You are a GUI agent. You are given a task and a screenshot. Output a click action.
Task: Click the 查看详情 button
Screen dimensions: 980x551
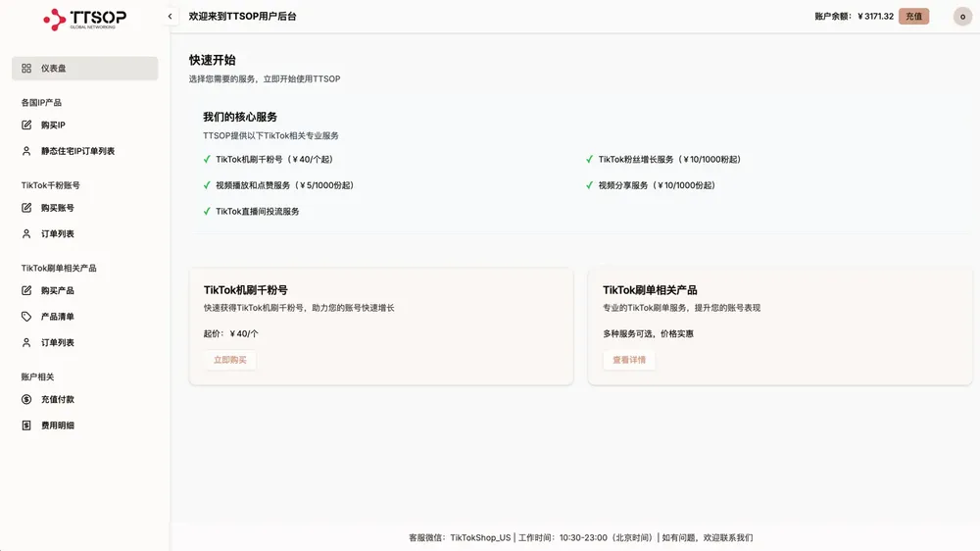[x=629, y=360]
